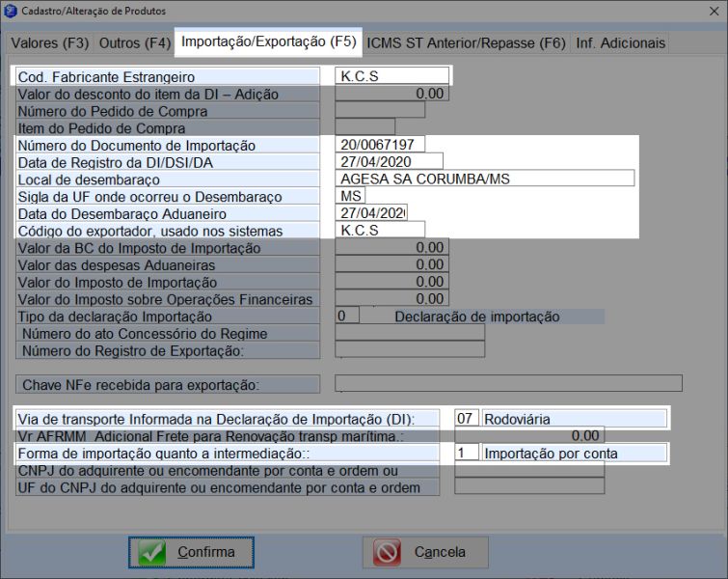Edit Tipo da declaração Importação code field

point(347,316)
